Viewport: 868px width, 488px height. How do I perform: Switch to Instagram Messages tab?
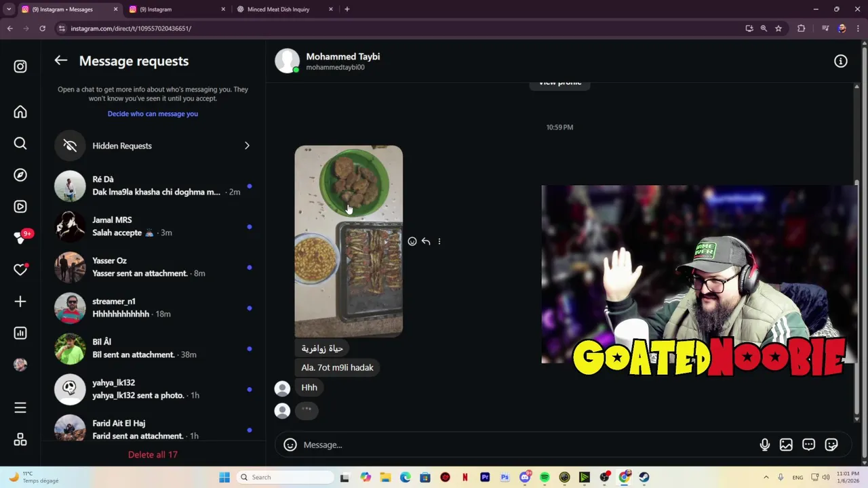(x=69, y=9)
